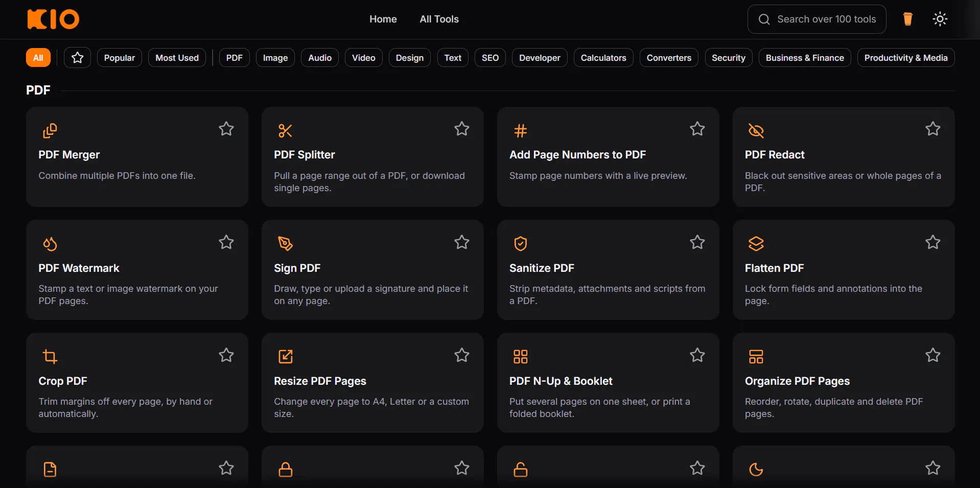Screen dimensions: 980x488
Task: Click the PDF Watermark droplets icon
Action: [x=50, y=244]
